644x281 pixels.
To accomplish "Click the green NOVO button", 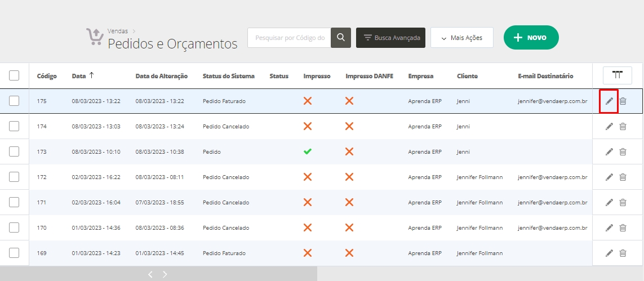I will coord(531,38).
